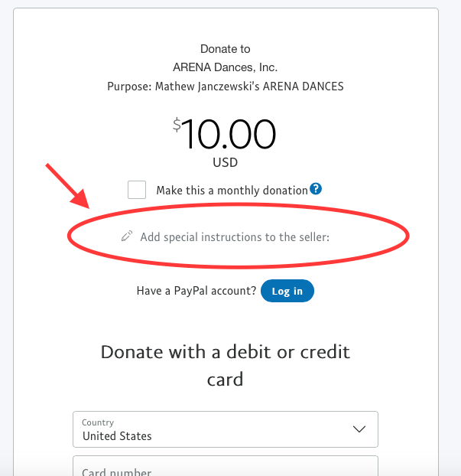Viewport: 461px width, 476px height.
Task: Click the Purpose: Mathew Janczewski's ARENA DANCES line
Action: coord(226,86)
